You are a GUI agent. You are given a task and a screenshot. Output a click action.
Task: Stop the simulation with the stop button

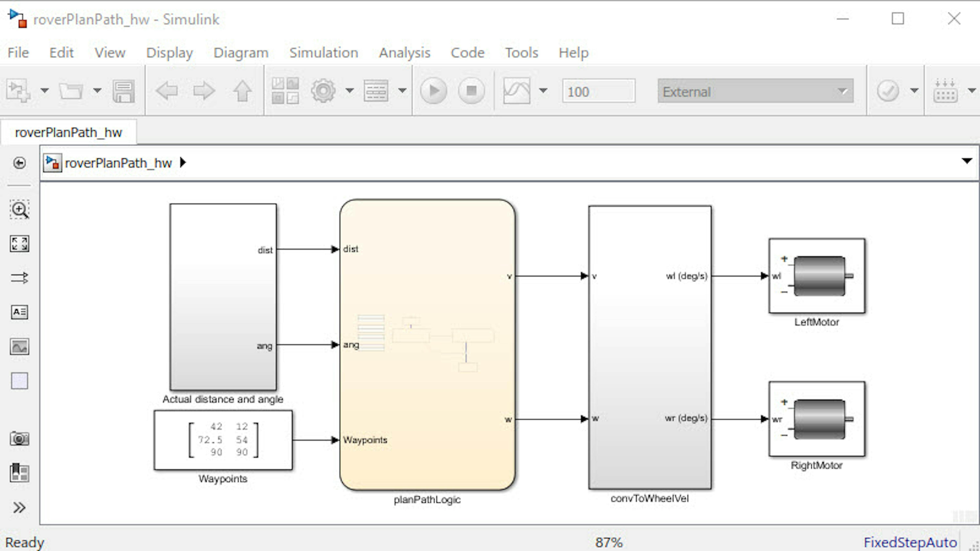pyautogui.click(x=471, y=91)
